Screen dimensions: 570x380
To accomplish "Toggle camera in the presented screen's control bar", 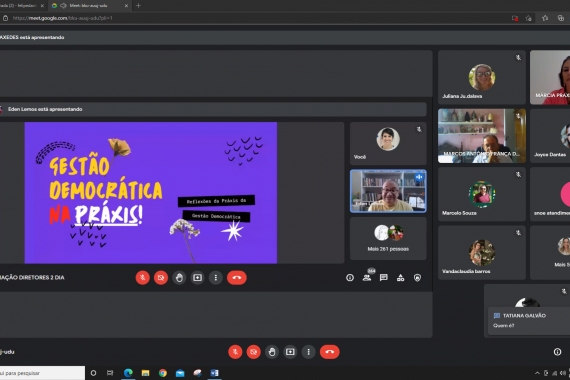I will [x=161, y=278].
